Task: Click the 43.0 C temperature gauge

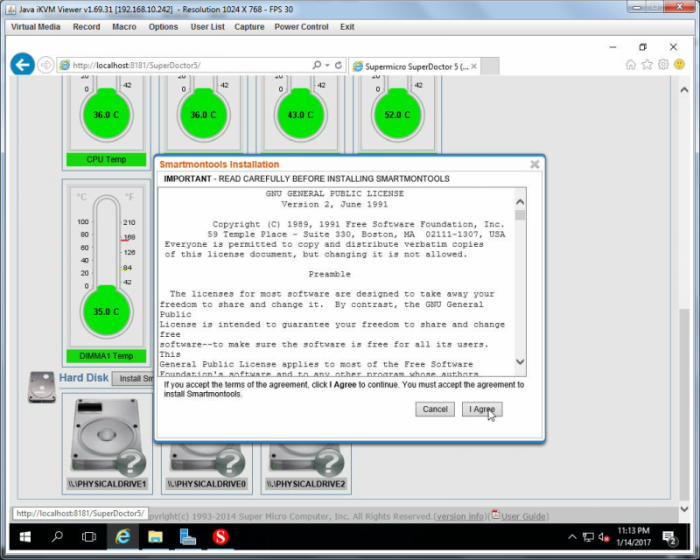Action: tap(300, 115)
